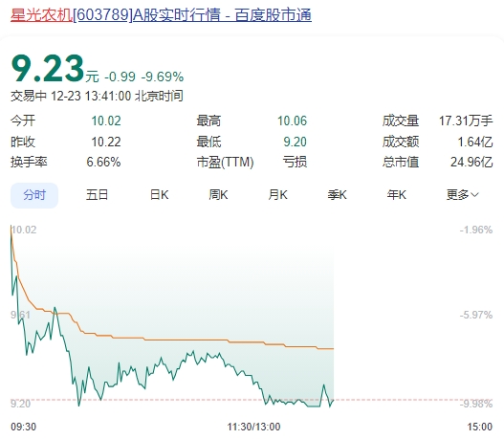This screenshot has width=504, height=439.
Task: Open the 星光农机 A股实时行情 title link
Action: coord(161,14)
